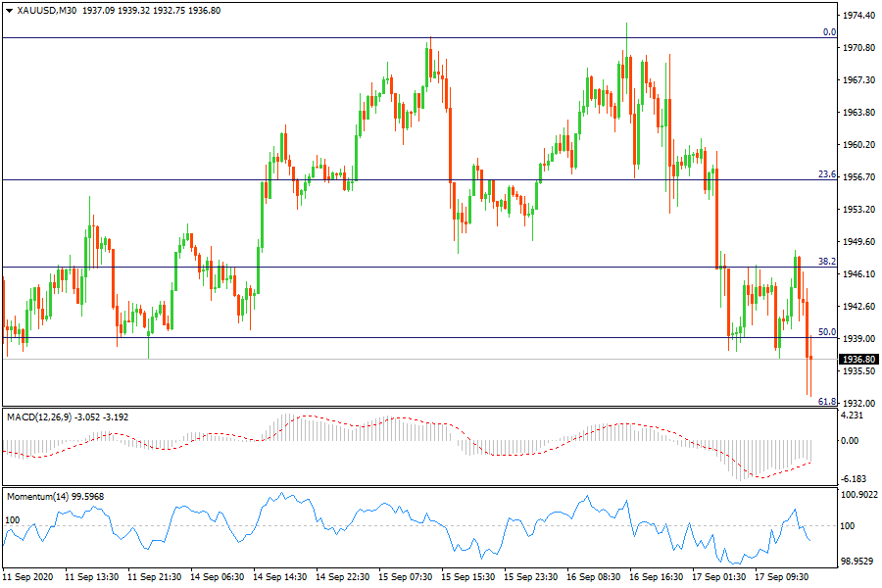Click the Momentum 98.9529 scale value
Screen dimensions: 882x588
tap(858, 563)
